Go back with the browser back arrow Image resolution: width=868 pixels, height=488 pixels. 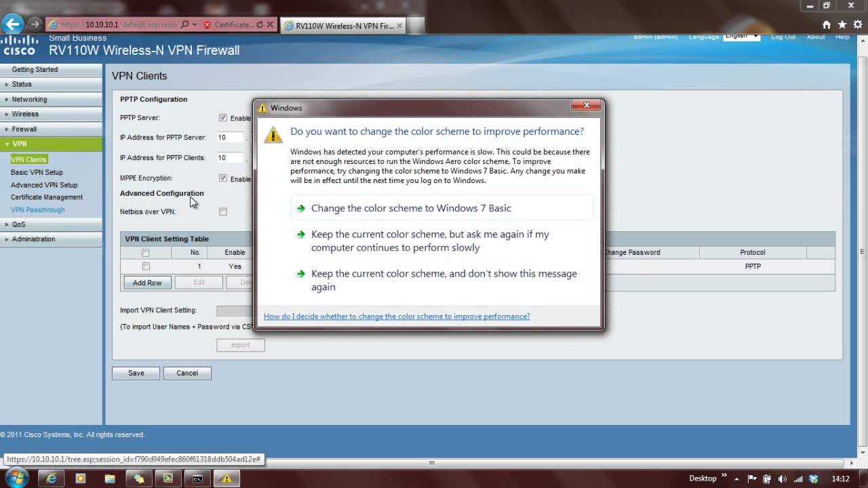12,24
